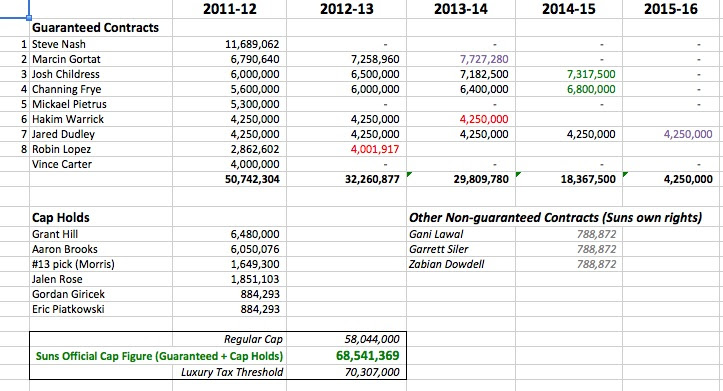Click Vince Carter's 4,000,000 cell
The image size is (723, 391).
coord(229,164)
